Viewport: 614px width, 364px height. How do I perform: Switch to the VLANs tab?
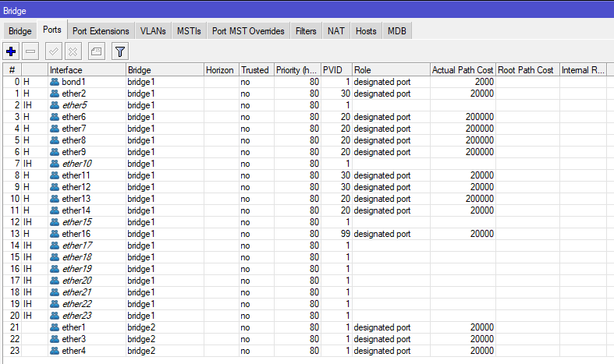[x=153, y=31]
